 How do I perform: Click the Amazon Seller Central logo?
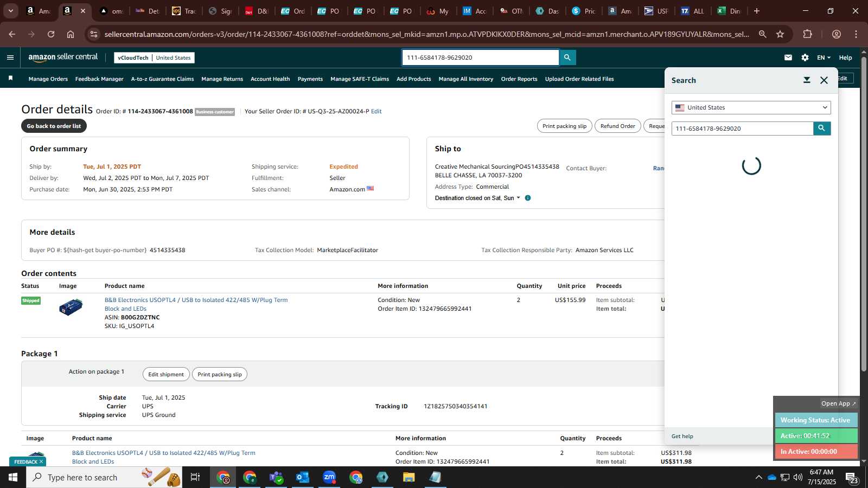tap(63, 57)
